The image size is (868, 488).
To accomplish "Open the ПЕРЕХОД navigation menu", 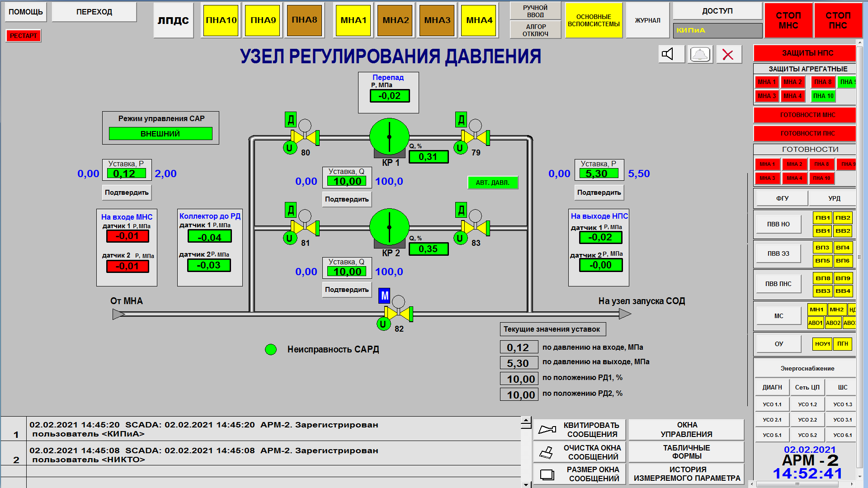I will pyautogui.click(x=94, y=12).
